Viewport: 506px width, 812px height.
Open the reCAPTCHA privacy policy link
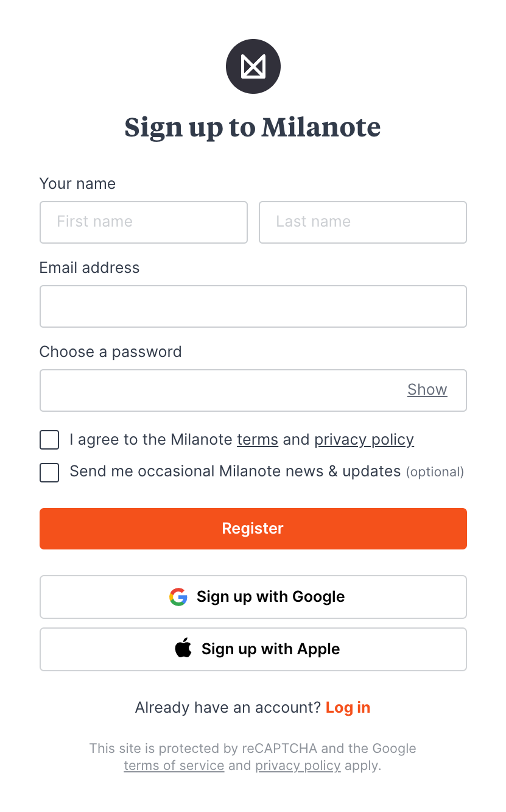click(298, 765)
